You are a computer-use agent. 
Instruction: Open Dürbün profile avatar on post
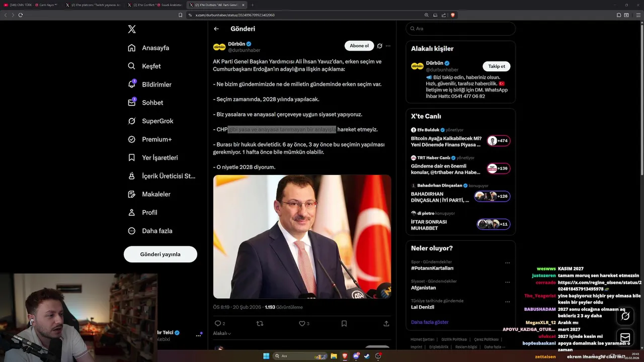[x=219, y=47]
